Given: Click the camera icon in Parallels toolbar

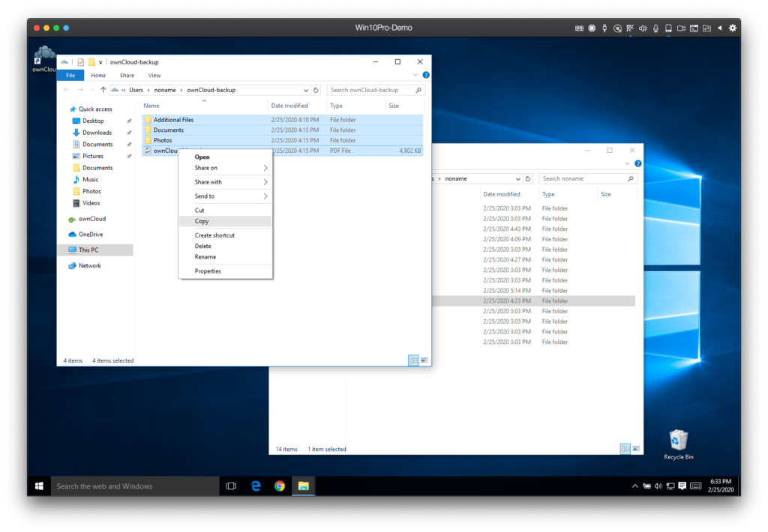Looking at the screenshot, I should click(681, 28).
